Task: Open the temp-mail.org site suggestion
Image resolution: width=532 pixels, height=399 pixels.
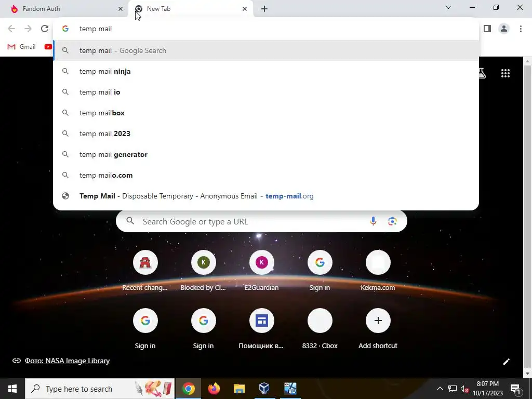Action: click(266, 196)
